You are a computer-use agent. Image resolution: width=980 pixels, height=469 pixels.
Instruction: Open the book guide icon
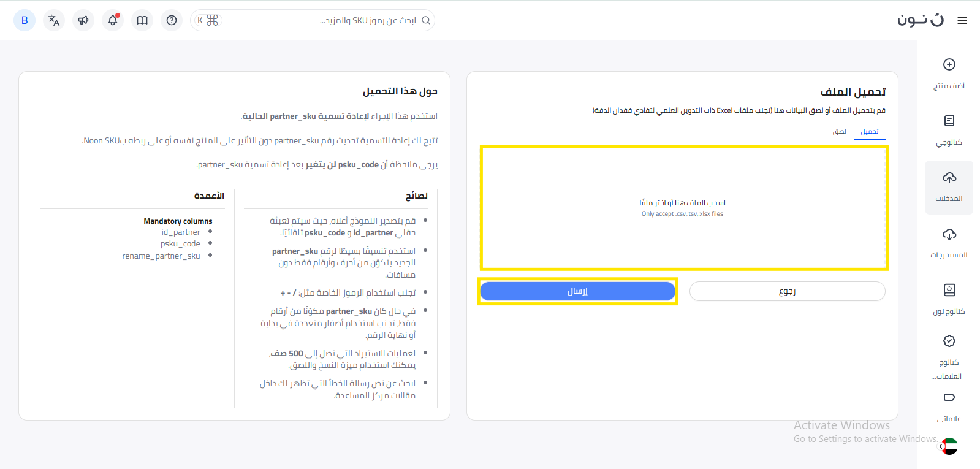coord(142,20)
